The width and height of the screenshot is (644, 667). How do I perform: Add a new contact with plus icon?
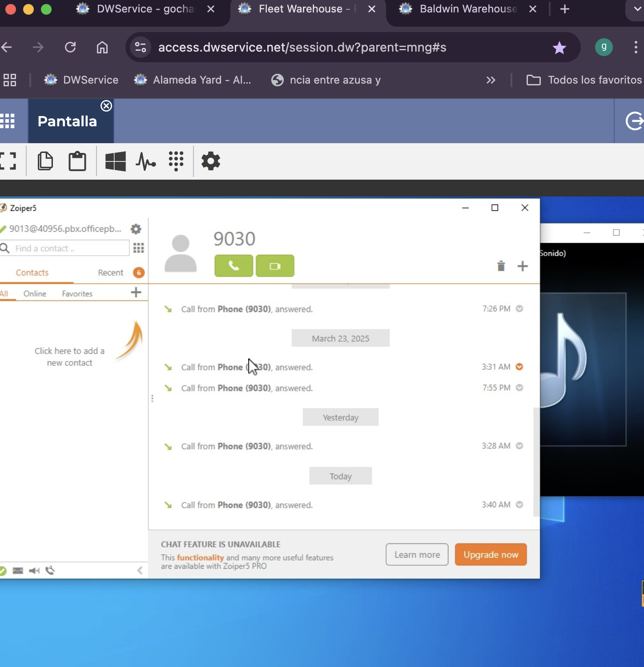pos(136,292)
